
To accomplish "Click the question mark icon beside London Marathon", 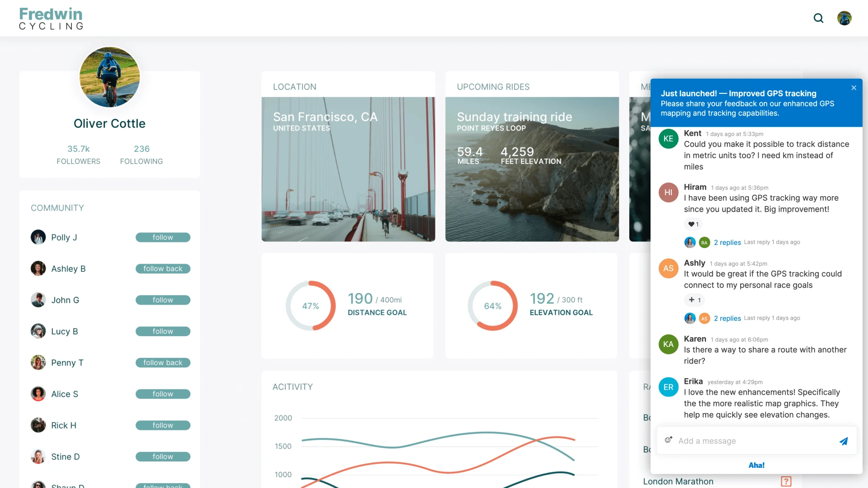I will [786, 481].
